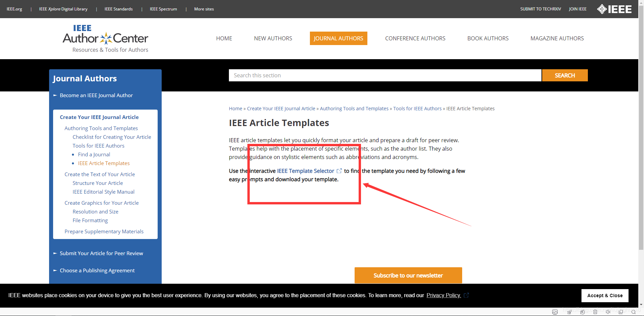Click external link icon after Privacy Policy
This screenshot has height=316, width=644.
[466, 295]
